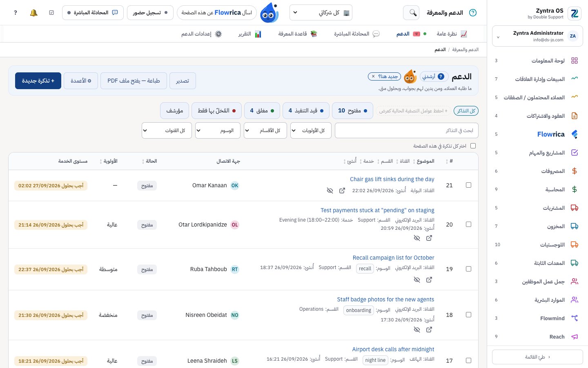Screen dimensions: 588x368
Task: Click the + تذكرة جديدة button
Action: [38, 81]
